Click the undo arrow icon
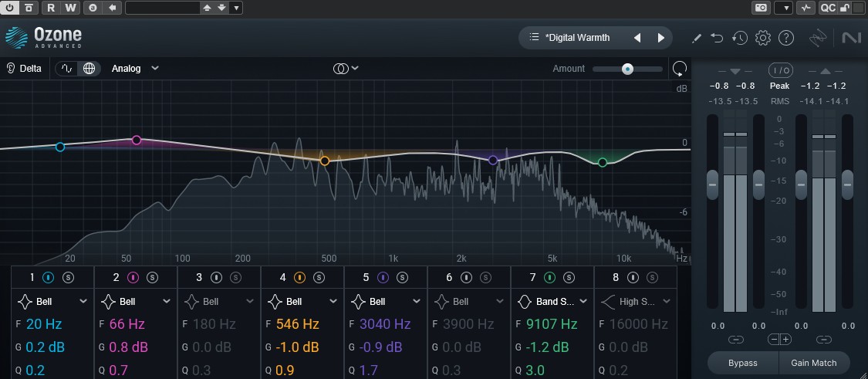This screenshot has height=379, width=868. (x=717, y=38)
